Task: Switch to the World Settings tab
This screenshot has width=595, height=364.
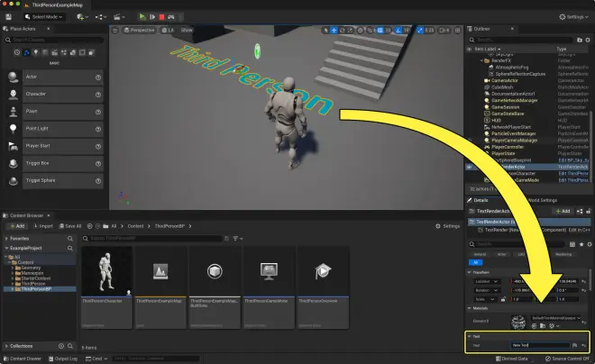Action: pyautogui.click(x=542, y=200)
